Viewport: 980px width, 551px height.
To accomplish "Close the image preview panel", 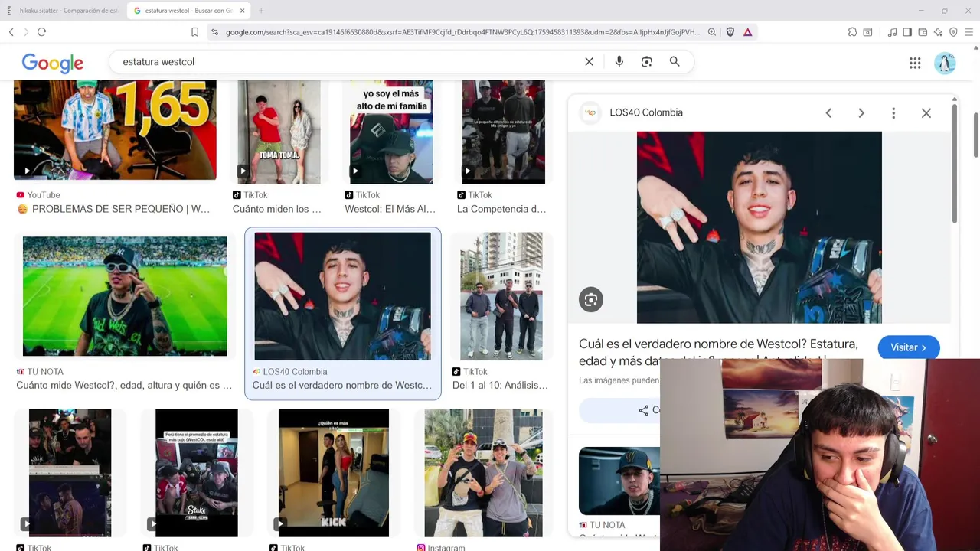I will [926, 113].
